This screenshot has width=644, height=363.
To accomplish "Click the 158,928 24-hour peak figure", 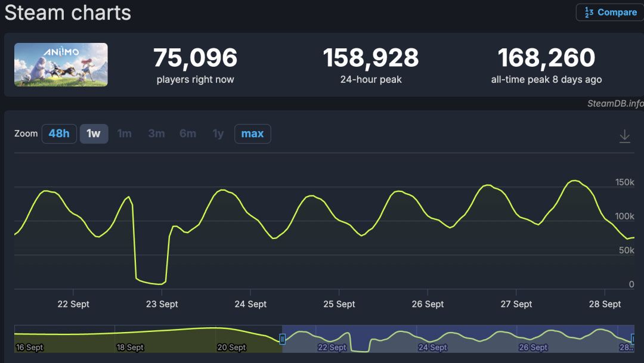I will tap(371, 57).
